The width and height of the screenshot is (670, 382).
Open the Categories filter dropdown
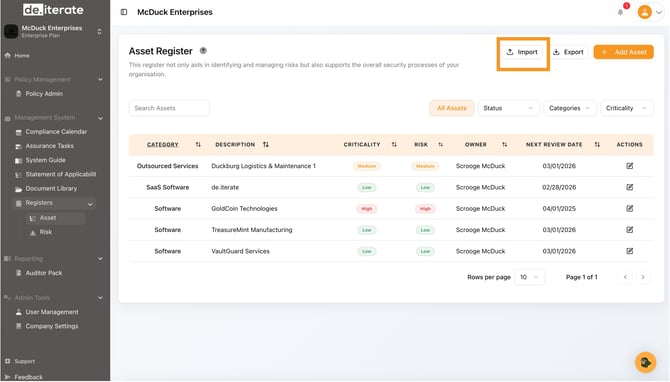pos(570,108)
